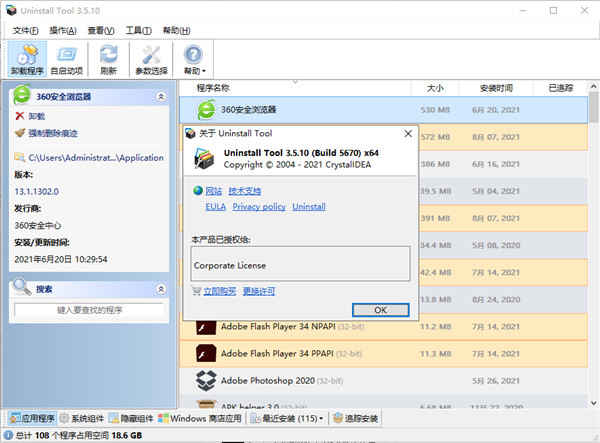Focus the program search input field
Viewport: 600px width, 443px height.
coord(89,310)
